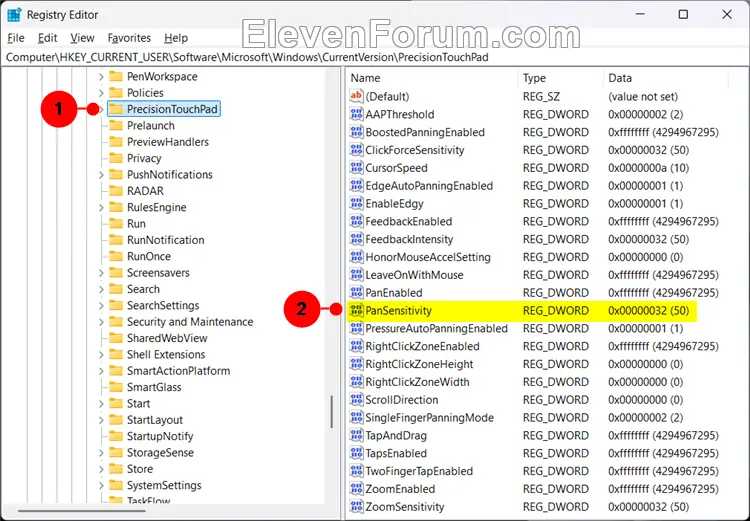This screenshot has width=750, height=521.
Task: Click the SingleFingerPanningMode value icon
Action: [x=356, y=418]
